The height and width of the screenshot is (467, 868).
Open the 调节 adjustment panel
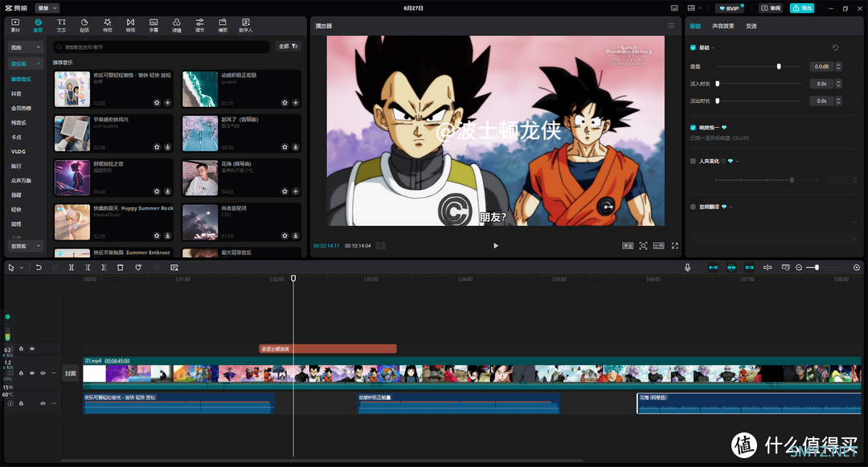[199, 26]
